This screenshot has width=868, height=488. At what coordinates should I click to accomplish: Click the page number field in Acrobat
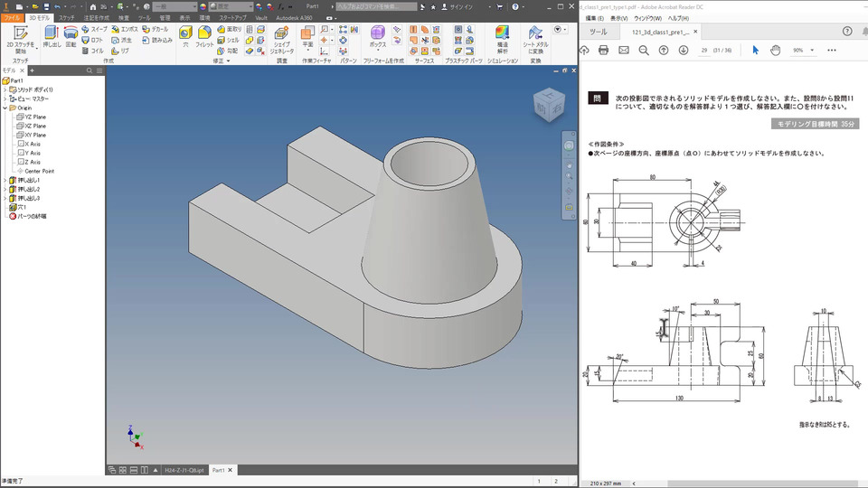[x=703, y=51]
